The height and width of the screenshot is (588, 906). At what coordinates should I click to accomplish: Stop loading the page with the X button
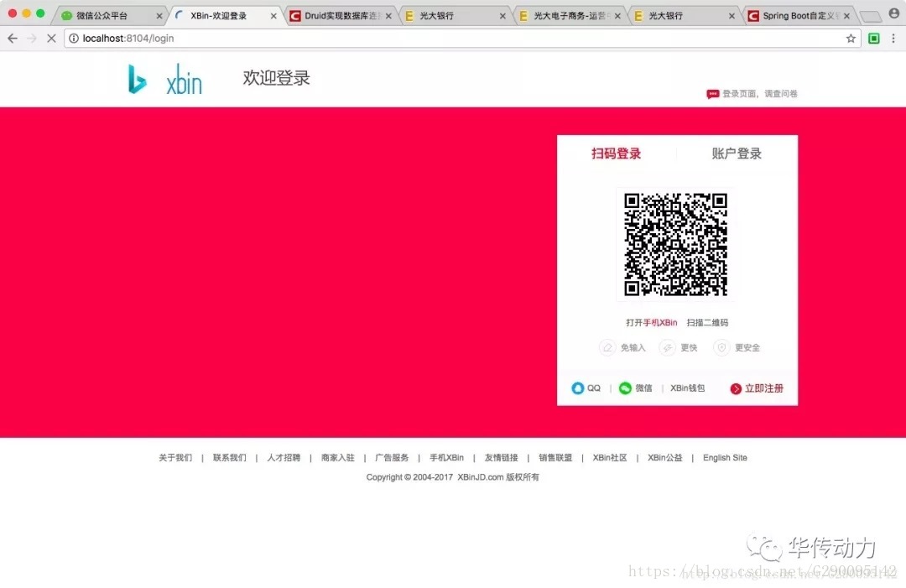pyautogui.click(x=51, y=38)
